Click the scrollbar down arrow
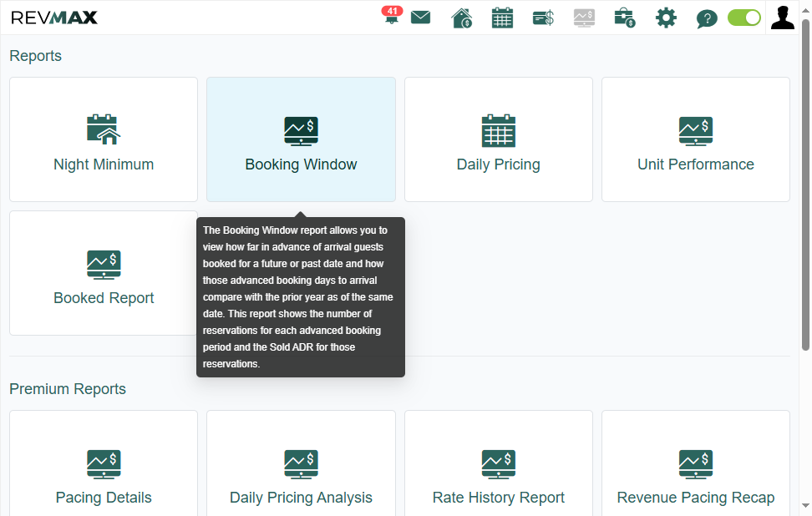Image resolution: width=812 pixels, height=516 pixels. (805, 505)
